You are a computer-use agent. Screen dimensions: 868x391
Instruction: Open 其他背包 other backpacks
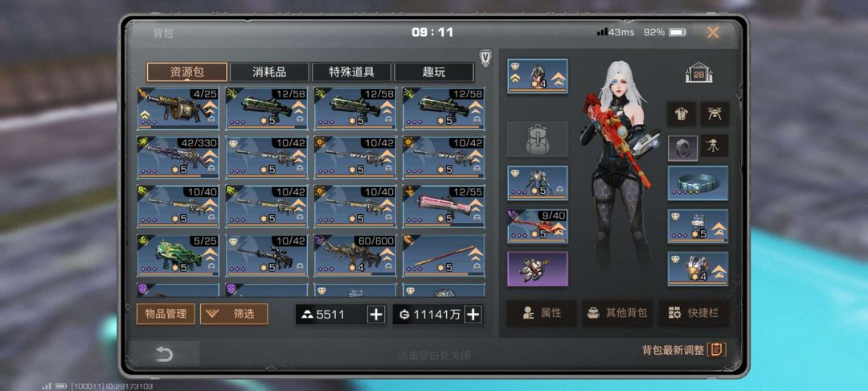[617, 313]
